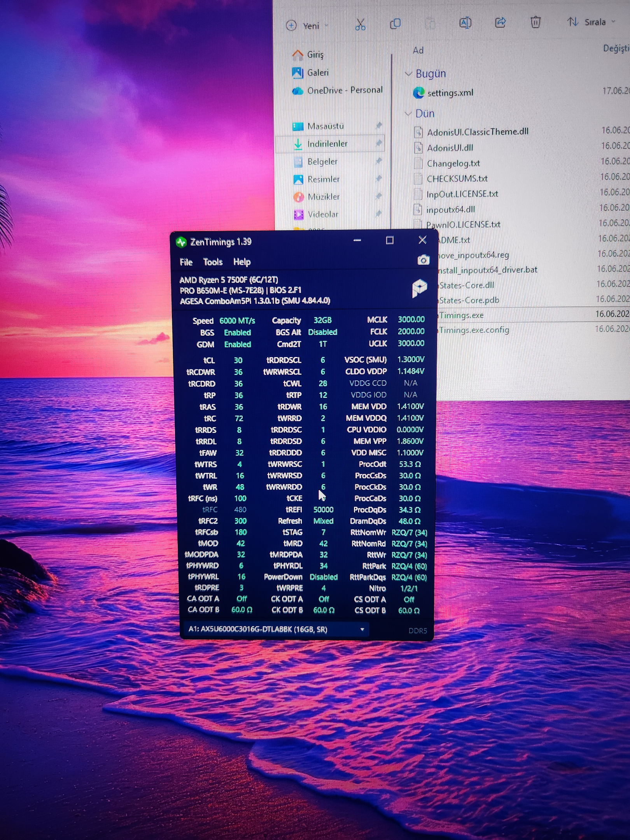Image resolution: width=630 pixels, height=840 pixels.
Task: Open OneDrive - Personal via its cloud icon
Action: [298, 91]
